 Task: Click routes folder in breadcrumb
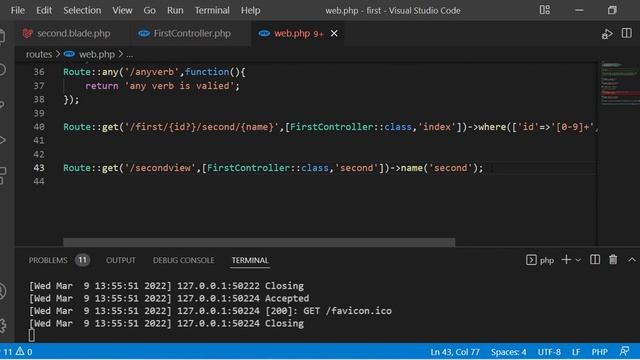coord(39,54)
